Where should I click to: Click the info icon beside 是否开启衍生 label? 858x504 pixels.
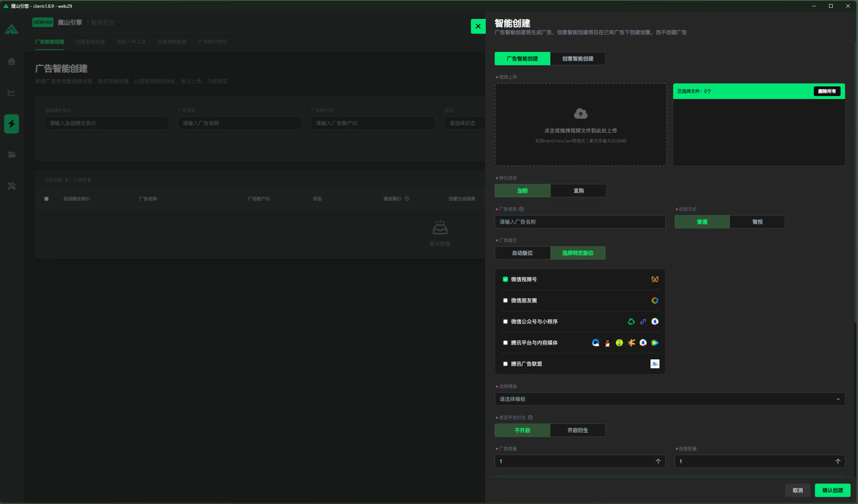pyautogui.click(x=530, y=418)
